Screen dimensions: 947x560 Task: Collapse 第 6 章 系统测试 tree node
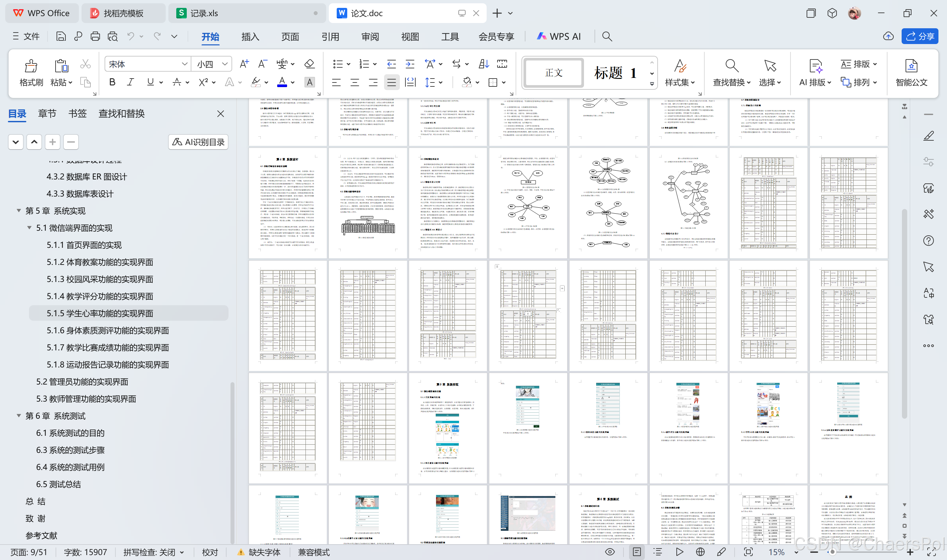(18, 415)
